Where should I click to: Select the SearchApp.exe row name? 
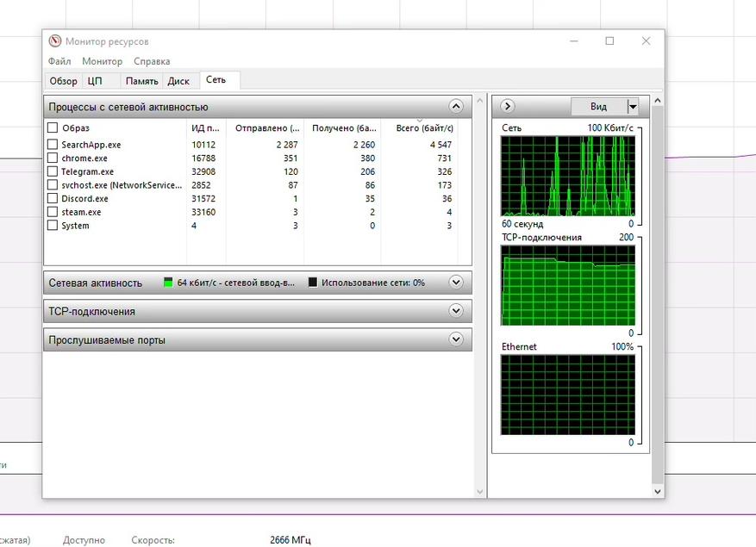click(91, 145)
